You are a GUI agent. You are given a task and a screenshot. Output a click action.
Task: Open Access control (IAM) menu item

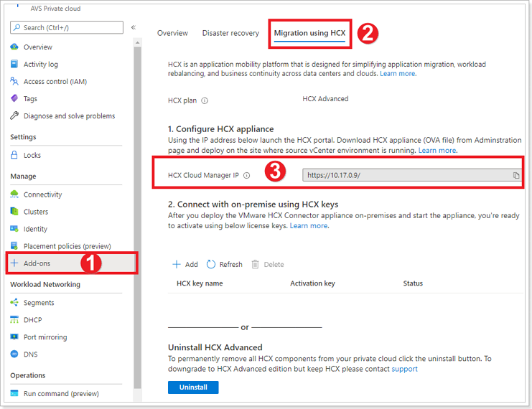55,81
